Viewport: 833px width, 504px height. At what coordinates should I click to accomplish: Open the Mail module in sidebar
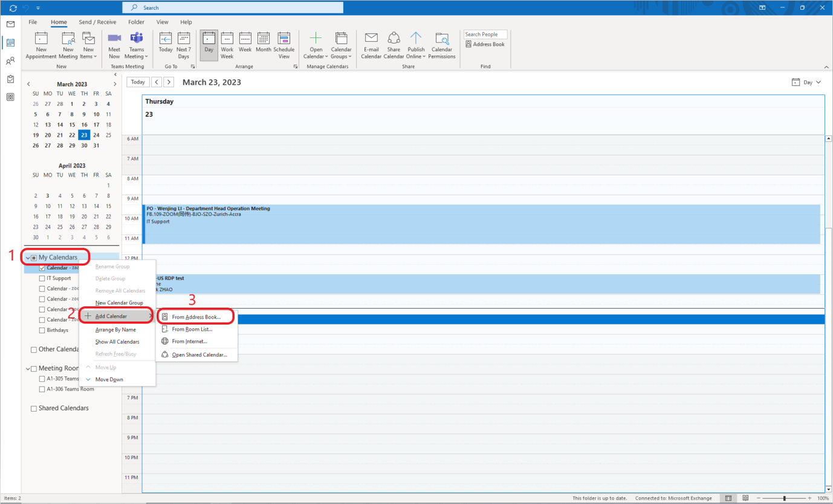[10, 24]
